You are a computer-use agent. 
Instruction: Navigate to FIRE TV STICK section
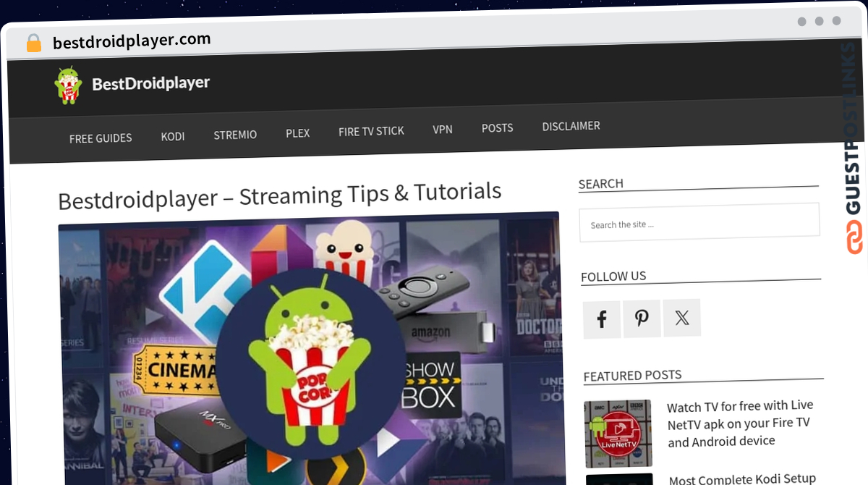[x=371, y=131]
